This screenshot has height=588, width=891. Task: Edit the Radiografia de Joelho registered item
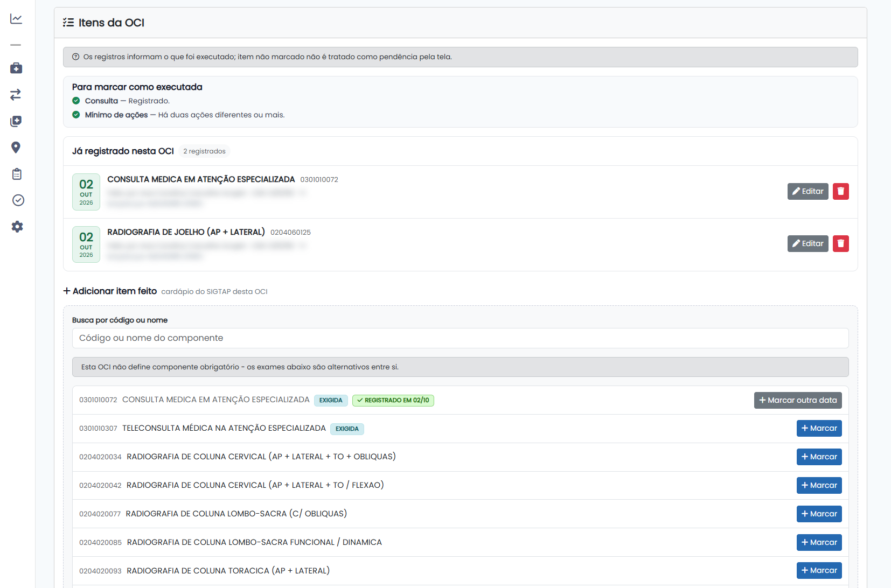pyautogui.click(x=808, y=243)
